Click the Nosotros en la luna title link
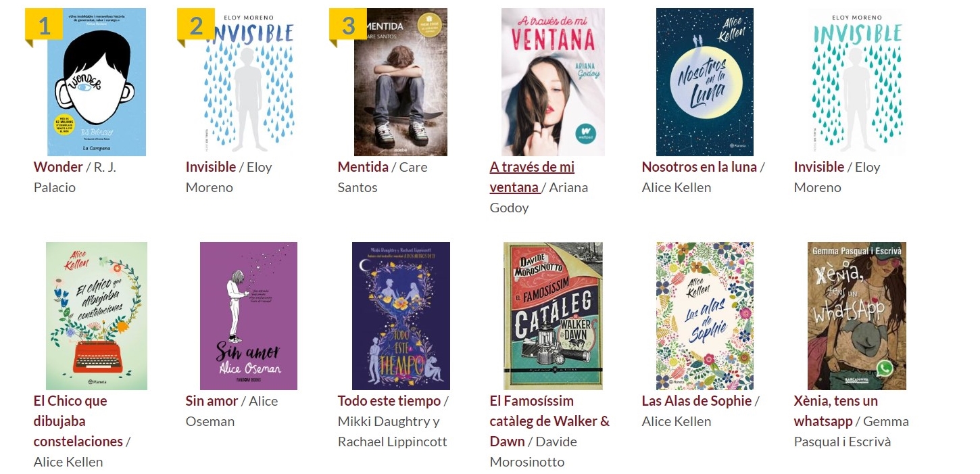The height and width of the screenshot is (474, 980). tap(700, 167)
